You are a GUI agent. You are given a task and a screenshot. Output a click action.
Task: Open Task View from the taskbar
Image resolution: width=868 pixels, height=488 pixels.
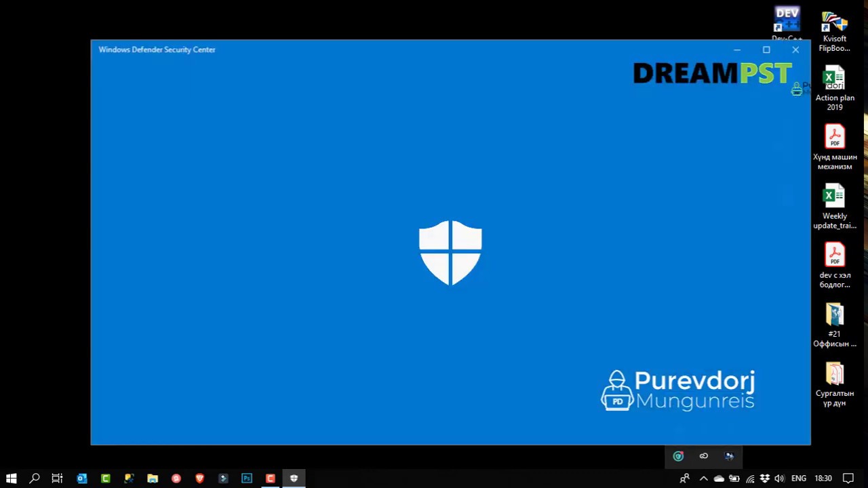(58, 479)
